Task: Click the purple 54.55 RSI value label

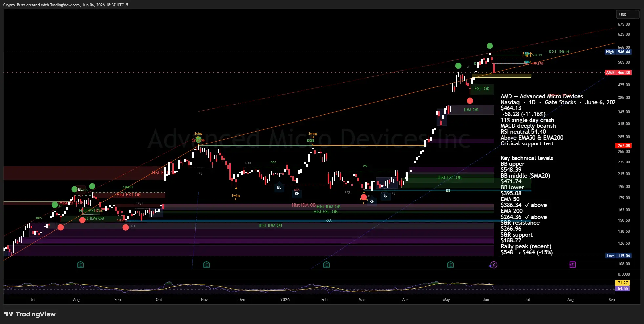Action: click(623, 289)
